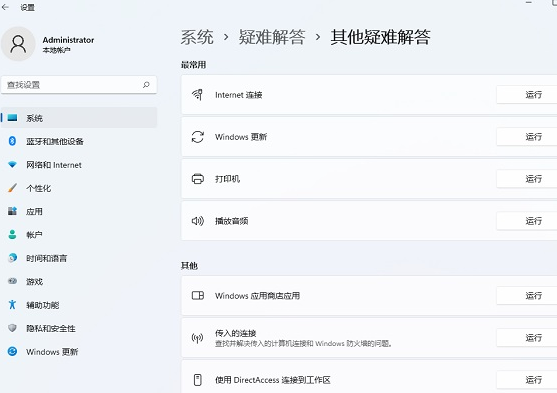This screenshot has width=557, height=393.
Task: Click the Windows Store apps icon
Action: tap(198, 295)
